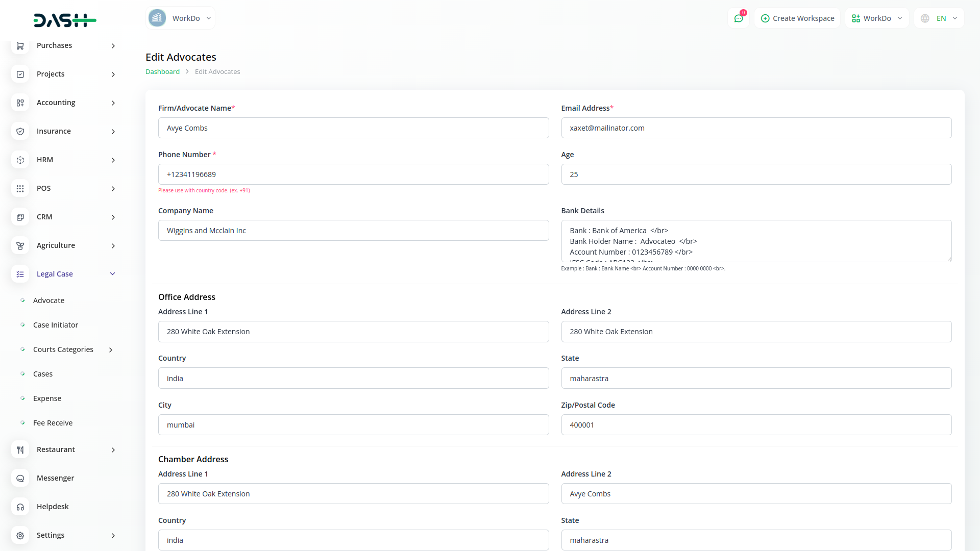Open the EN language dropdown
This screenshot has height=551, width=980.
point(939,18)
